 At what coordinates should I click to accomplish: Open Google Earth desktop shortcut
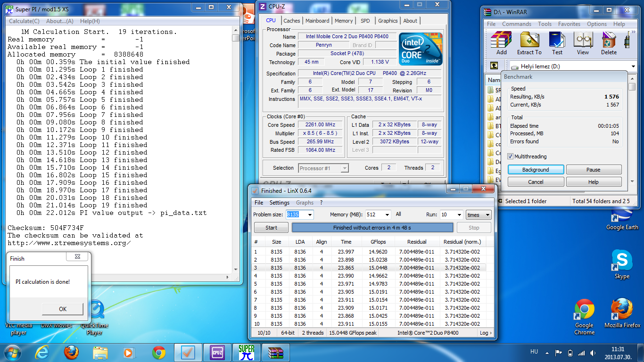(622, 220)
